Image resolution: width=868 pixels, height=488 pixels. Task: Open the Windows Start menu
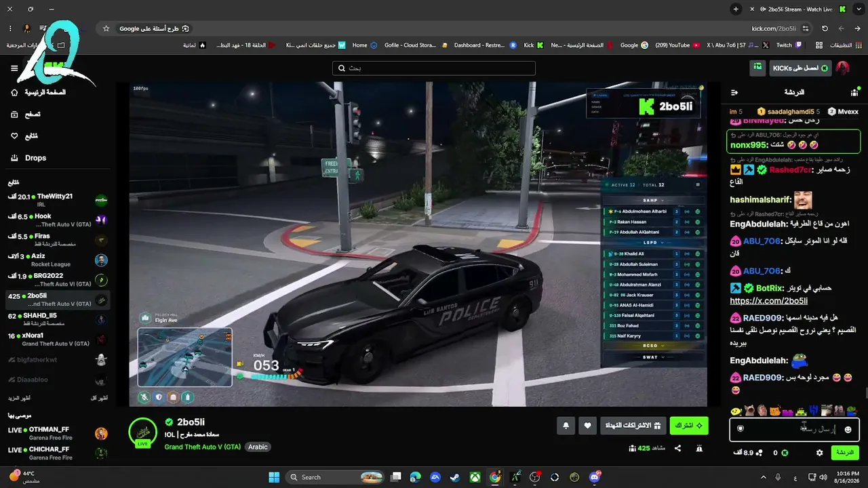click(274, 477)
